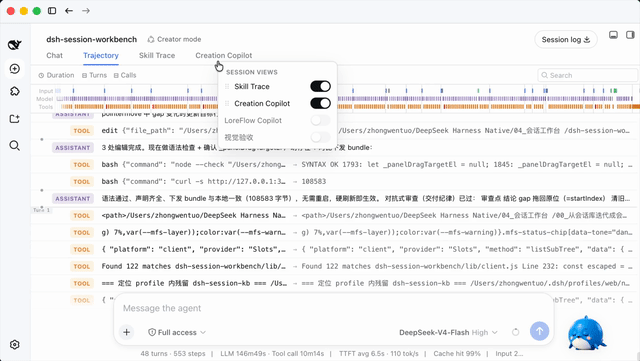Viewport: 640px width, 361px height.
Task: Add attachment with the plus button
Action: coord(127,332)
